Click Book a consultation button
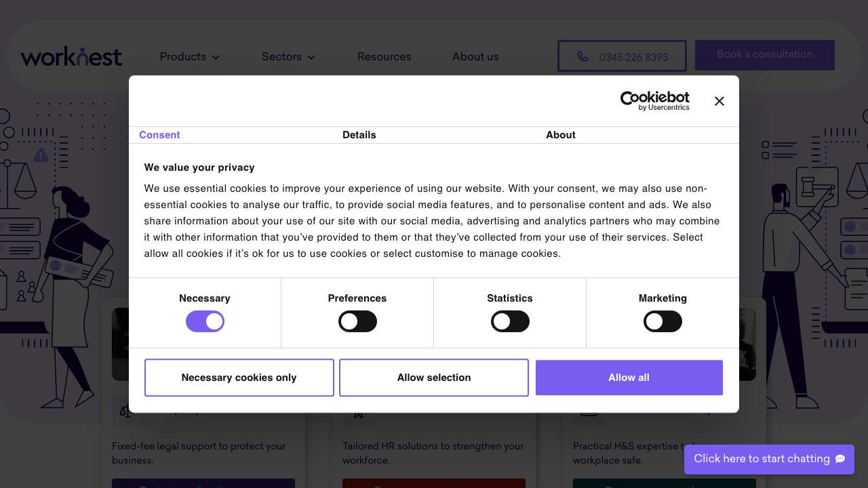The image size is (868, 488). coord(764,55)
